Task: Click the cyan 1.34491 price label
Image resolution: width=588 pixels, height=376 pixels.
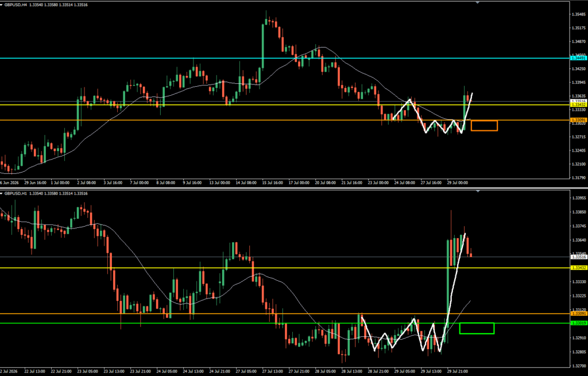Action: click(x=579, y=58)
